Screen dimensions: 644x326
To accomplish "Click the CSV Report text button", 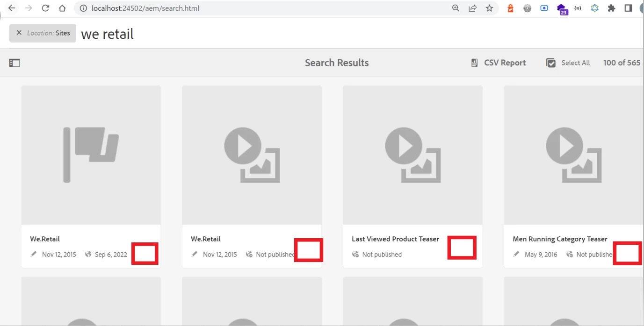I will pyautogui.click(x=505, y=63).
